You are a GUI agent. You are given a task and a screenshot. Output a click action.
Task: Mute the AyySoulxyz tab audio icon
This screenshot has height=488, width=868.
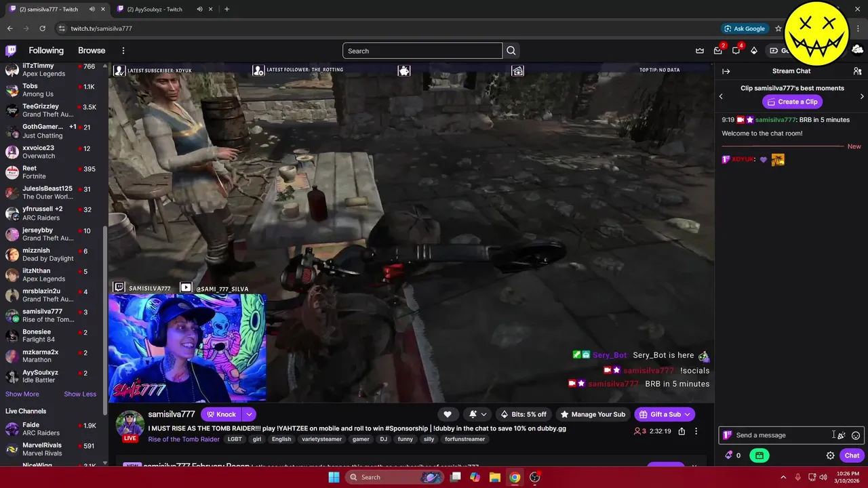[x=199, y=9]
